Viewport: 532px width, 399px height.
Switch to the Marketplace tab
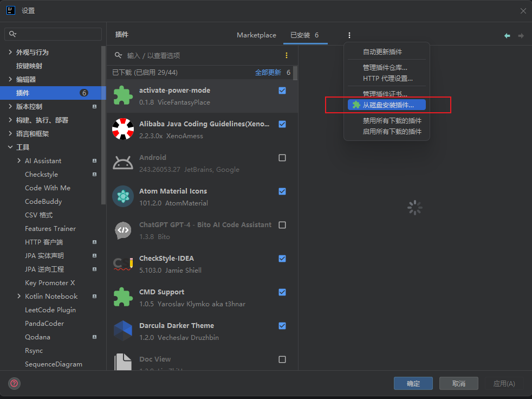coord(256,35)
